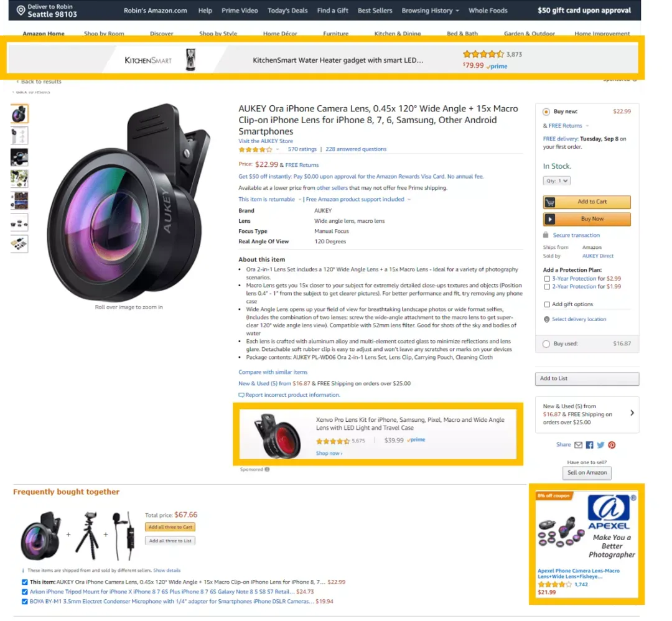Open Today's Deals in navigation bar
Viewport: 672px width, 621px height.
click(x=287, y=11)
